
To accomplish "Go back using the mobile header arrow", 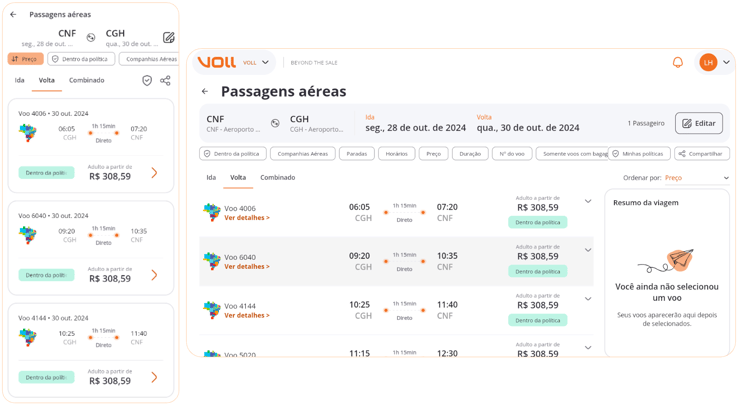I will pyautogui.click(x=13, y=15).
